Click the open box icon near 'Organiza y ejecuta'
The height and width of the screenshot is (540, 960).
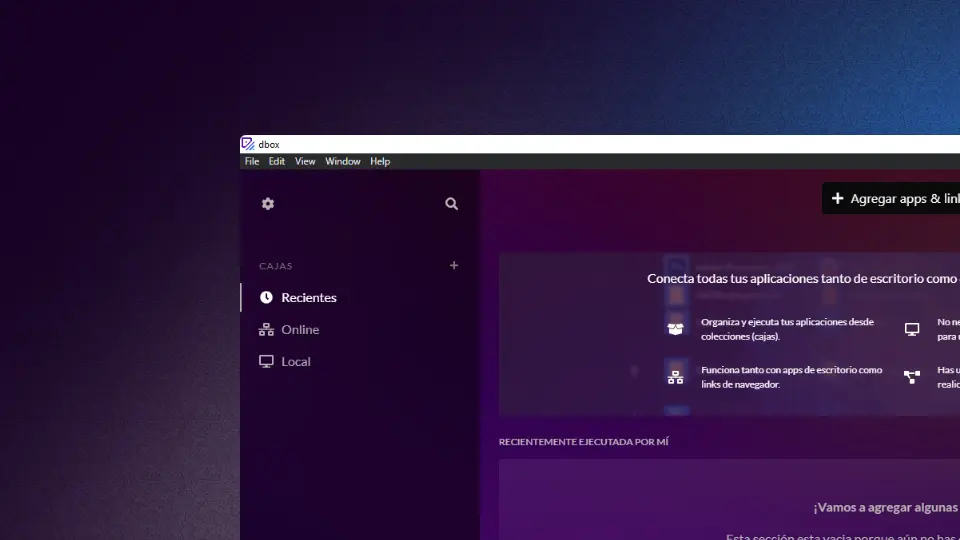pos(675,329)
